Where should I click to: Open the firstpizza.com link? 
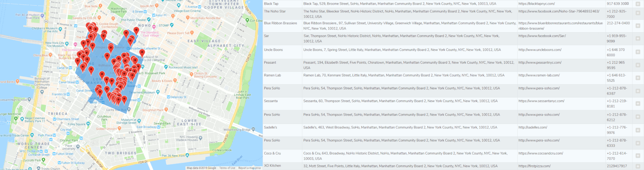pyautogui.click(x=534, y=166)
